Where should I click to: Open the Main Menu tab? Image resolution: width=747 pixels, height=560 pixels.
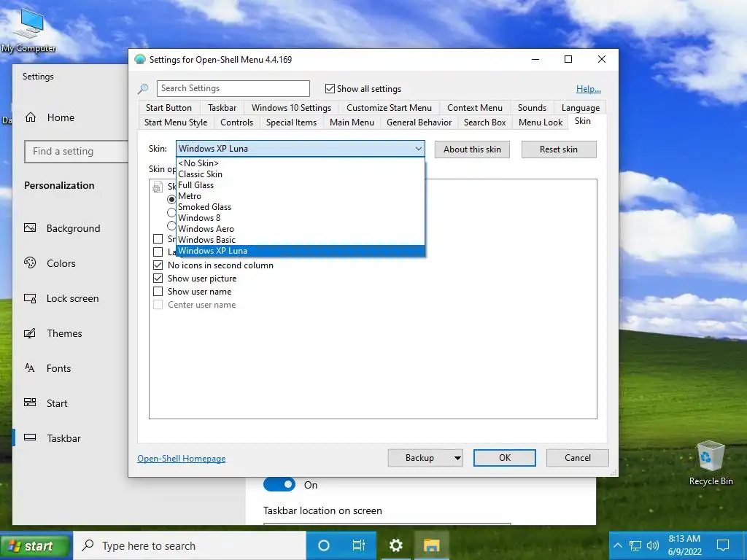tap(352, 122)
